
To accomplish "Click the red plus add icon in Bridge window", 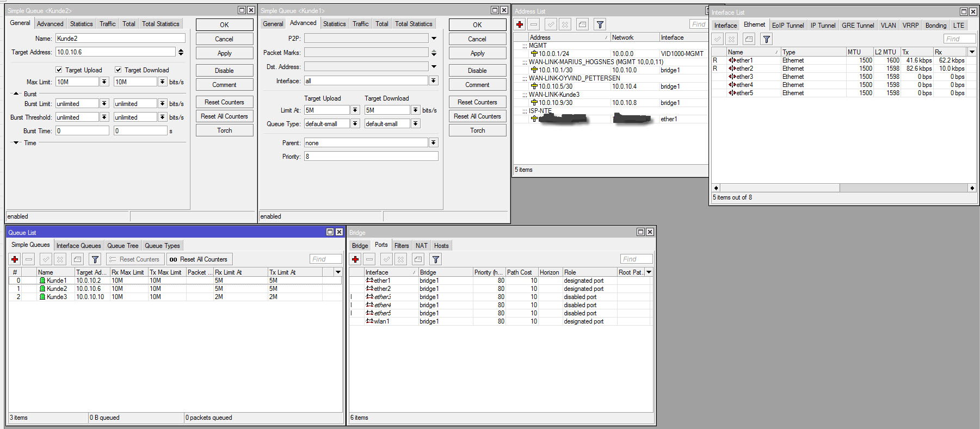I will (x=355, y=259).
